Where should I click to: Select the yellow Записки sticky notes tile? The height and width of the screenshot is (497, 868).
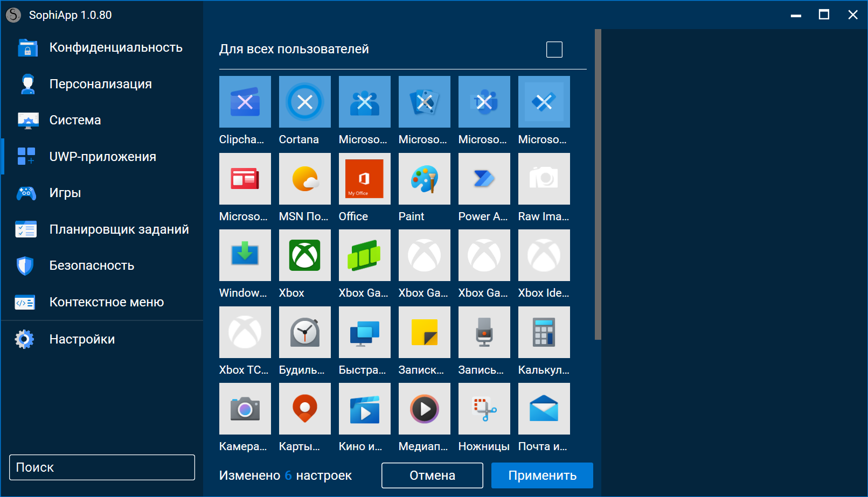[x=425, y=332]
